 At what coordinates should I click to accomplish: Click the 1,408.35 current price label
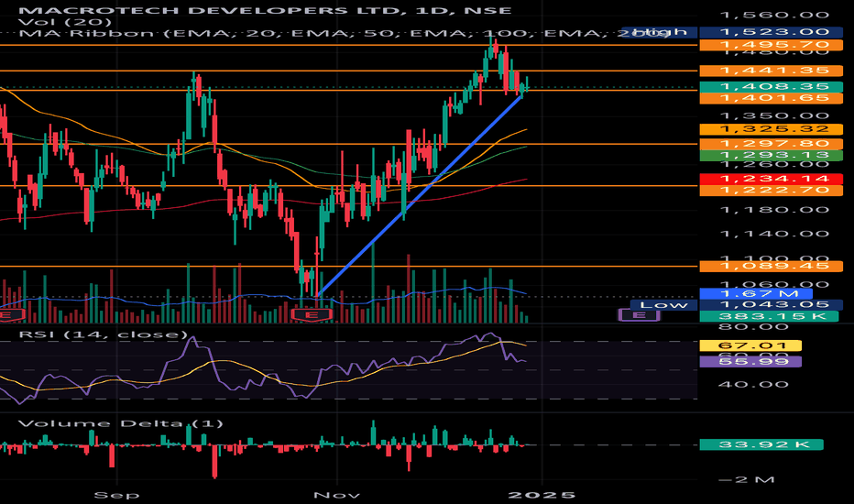click(772, 87)
